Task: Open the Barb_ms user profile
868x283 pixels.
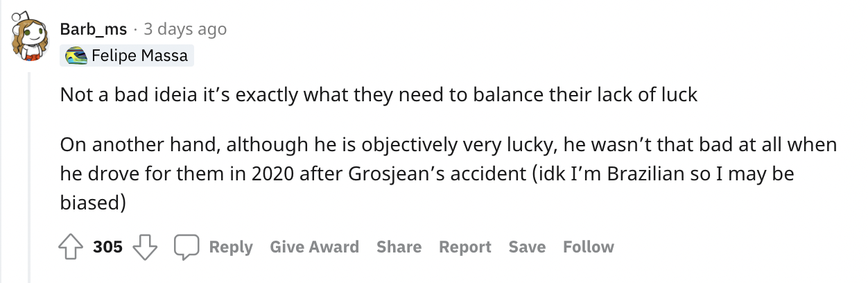Action: point(94,29)
